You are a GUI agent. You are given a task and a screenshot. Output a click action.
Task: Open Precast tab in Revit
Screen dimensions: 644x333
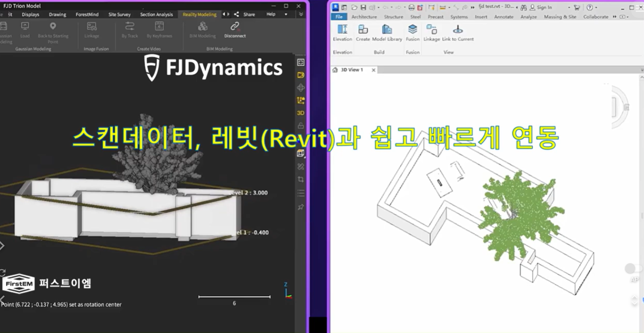[x=435, y=17]
